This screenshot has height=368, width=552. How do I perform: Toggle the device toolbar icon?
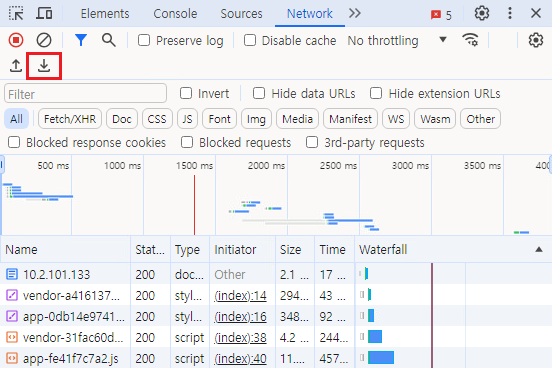[x=44, y=13]
